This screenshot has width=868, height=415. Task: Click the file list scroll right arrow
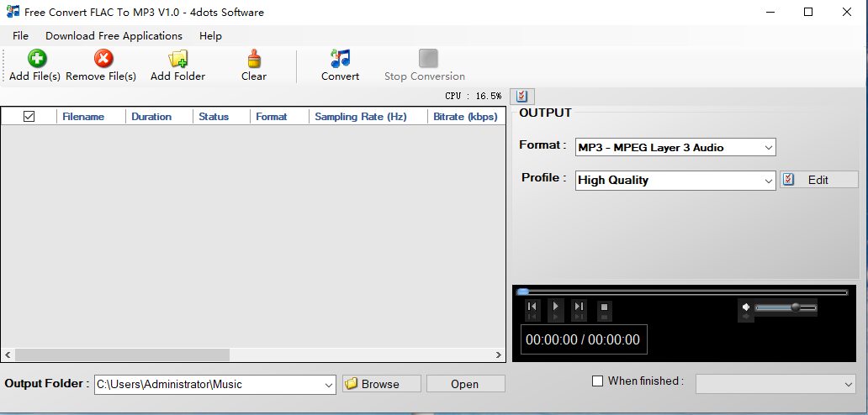[x=498, y=355]
